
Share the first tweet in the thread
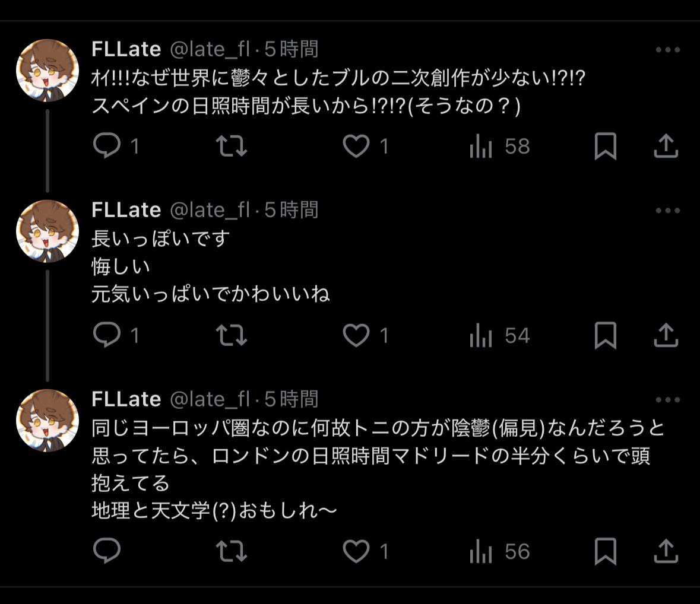coord(666,147)
